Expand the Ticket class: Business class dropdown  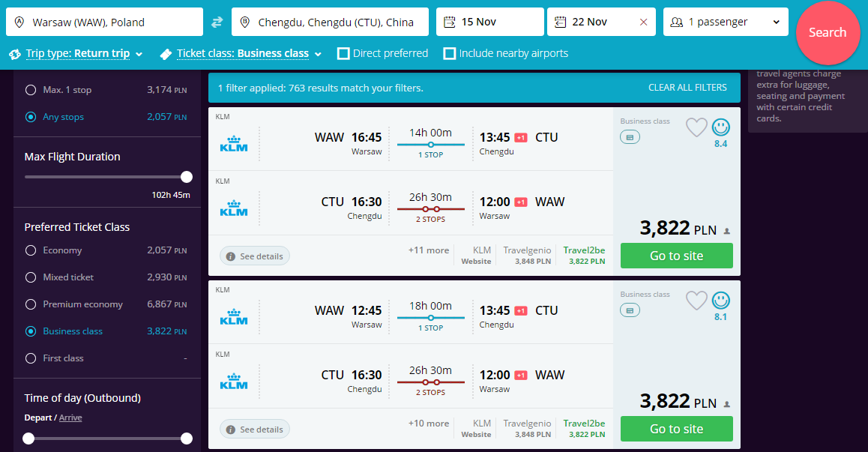241,54
